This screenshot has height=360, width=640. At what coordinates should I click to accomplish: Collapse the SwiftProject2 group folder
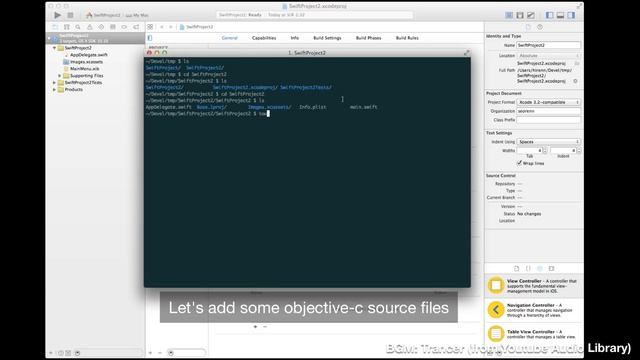pyautogui.click(x=54, y=48)
